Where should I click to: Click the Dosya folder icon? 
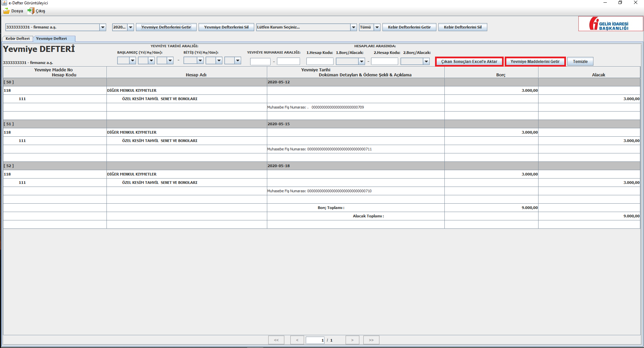coord(6,11)
